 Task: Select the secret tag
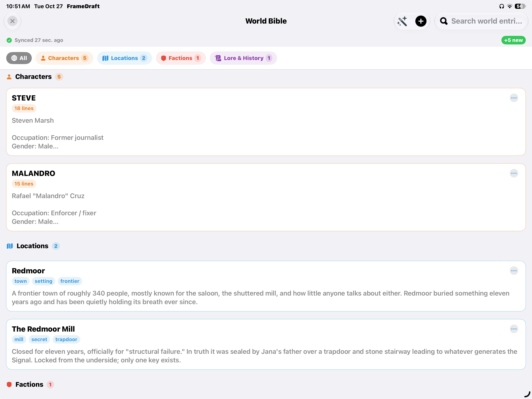[39, 339]
